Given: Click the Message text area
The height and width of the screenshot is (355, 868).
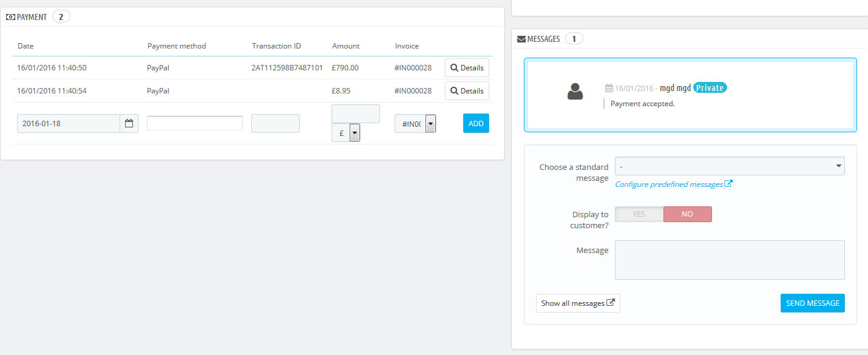Looking at the screenshot, I should click(x=730, y=260).
